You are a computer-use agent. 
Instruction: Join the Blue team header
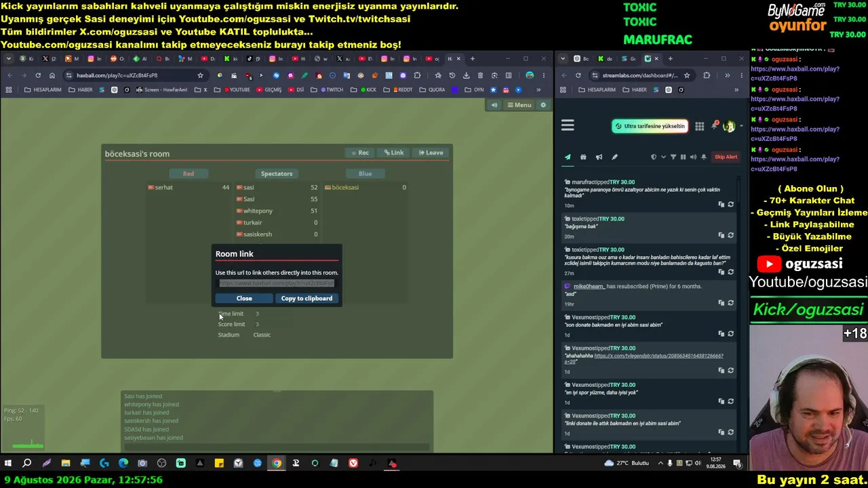[x=365, y=174]
